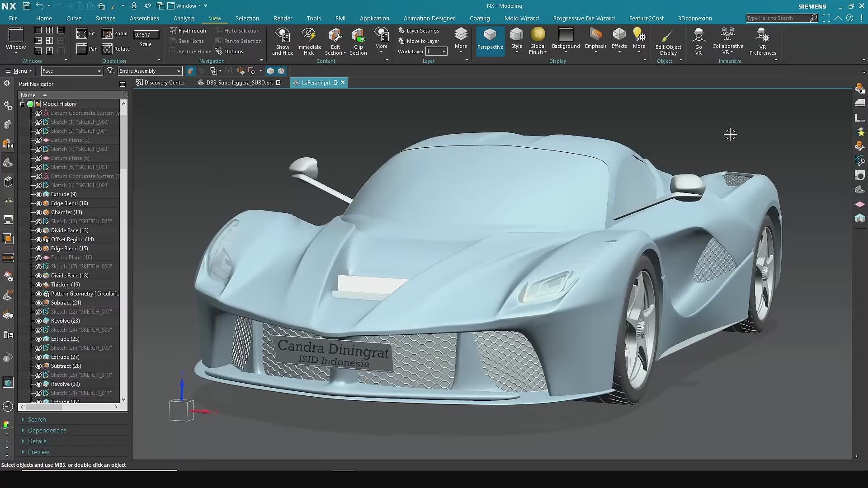Open the Global Finish tool
The height and width of the screenshot is (488, 868).
pos(538,35)
